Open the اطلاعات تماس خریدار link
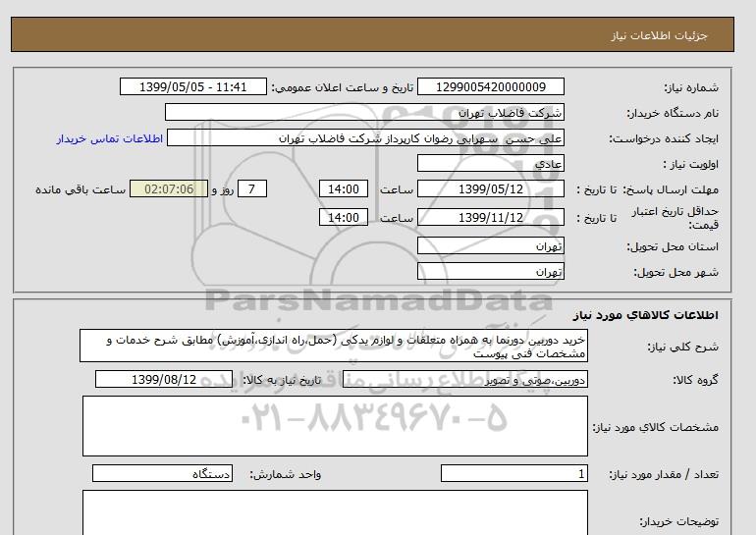 point(109,138)
